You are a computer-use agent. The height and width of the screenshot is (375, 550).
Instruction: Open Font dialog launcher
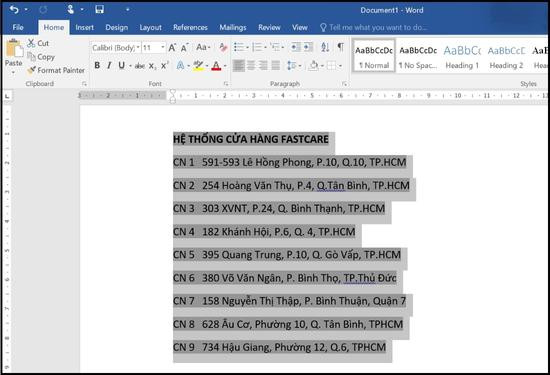[226, 84]
